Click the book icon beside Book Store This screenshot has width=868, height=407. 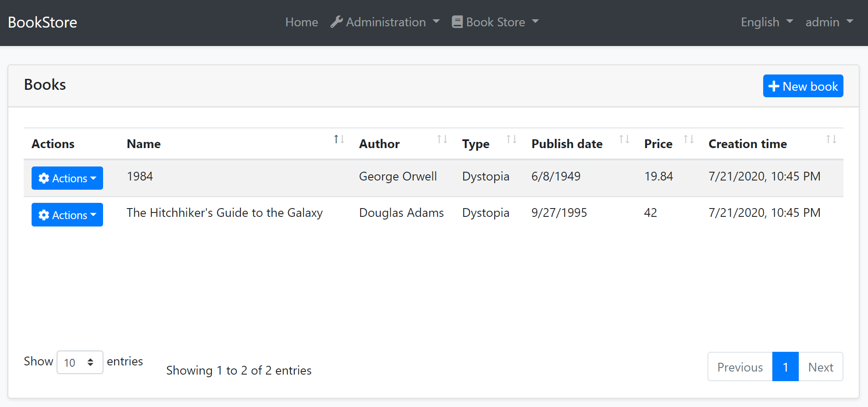coord(457,22)
